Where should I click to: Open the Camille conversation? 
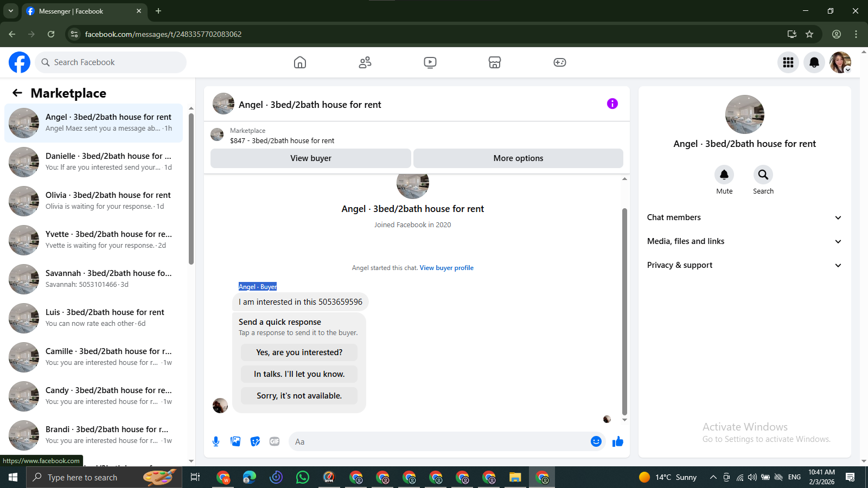coord(94,357)
